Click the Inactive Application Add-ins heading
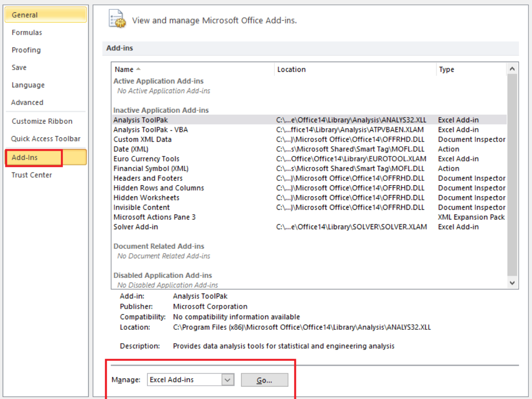Image resolution: width=532 pixels, height=399 pixels. coord(161,110)
